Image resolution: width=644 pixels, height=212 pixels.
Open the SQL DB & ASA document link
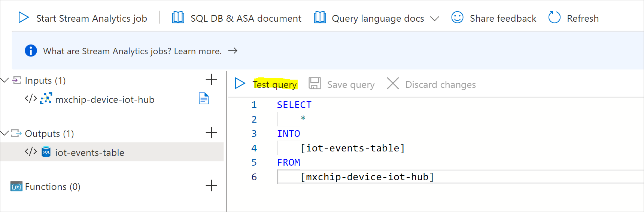pos(246,18)
